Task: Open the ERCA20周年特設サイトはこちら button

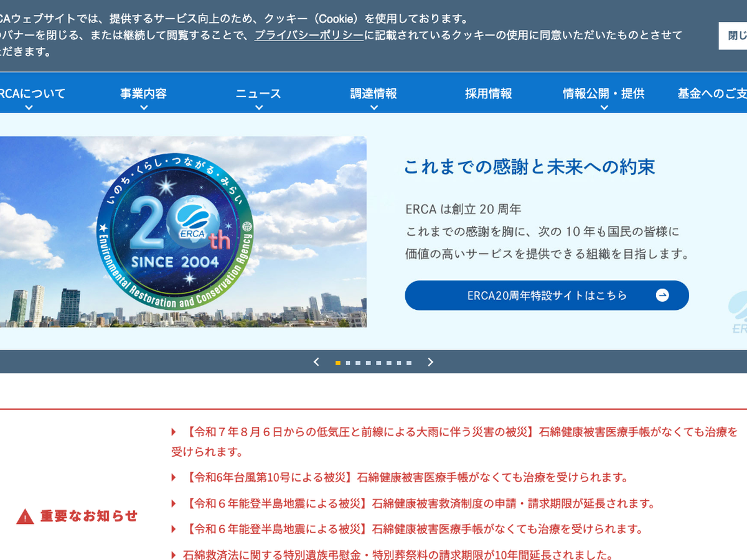Action: [547, 296]
